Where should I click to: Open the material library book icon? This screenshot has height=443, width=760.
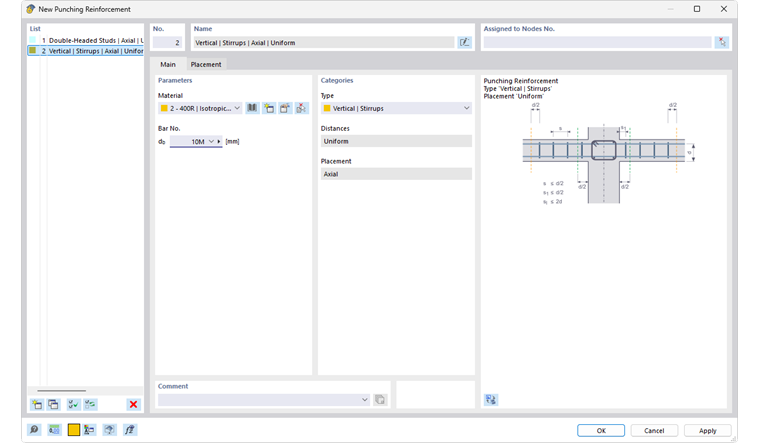click(252, 108)
